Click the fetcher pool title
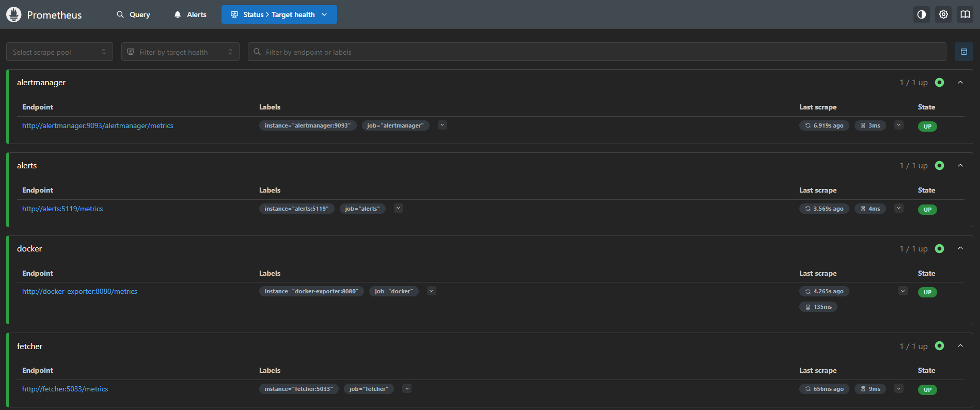Screen dimensions: 980x410 (x=30, y=346)
